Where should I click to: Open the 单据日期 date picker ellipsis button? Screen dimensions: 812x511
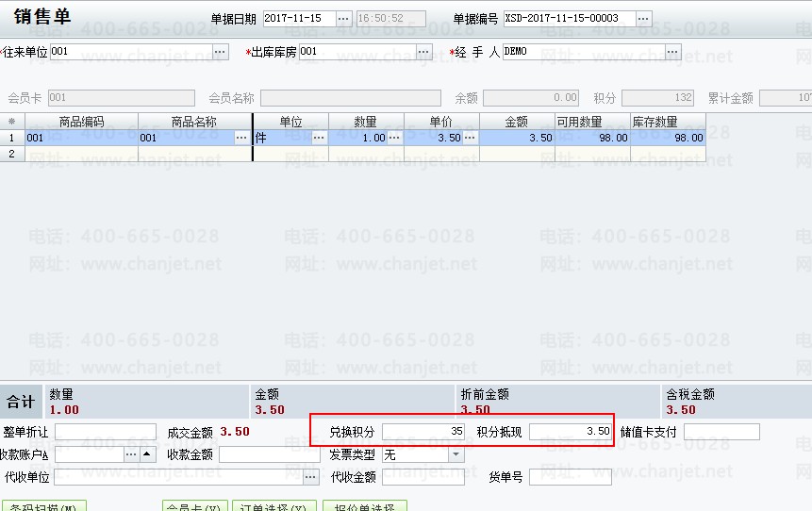pyautogui.click(x=343, y=19)
